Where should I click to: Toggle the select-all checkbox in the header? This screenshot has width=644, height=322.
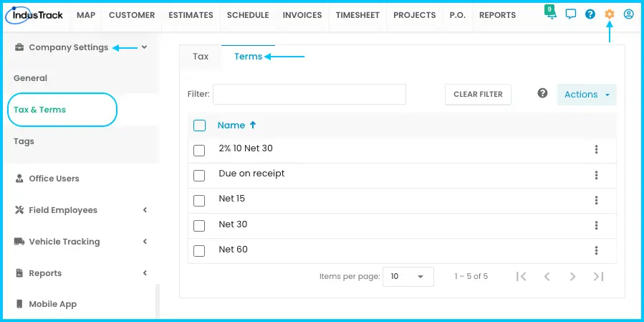[x=199, y=126]
